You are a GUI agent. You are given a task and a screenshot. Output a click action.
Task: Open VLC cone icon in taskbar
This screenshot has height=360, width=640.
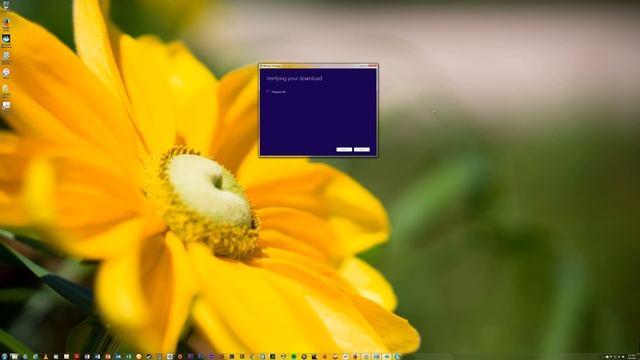(46, 356)
